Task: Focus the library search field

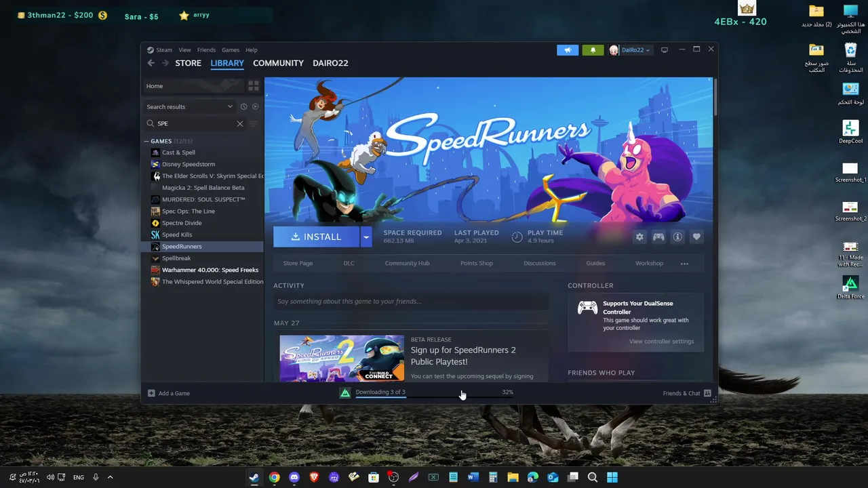Action: click(195, 124)
